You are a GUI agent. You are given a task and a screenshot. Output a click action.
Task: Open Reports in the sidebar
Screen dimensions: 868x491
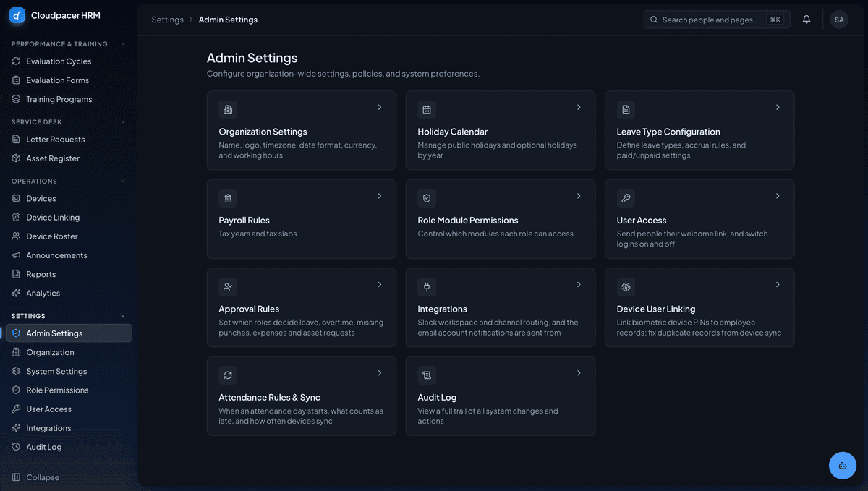tap(69, 274)
